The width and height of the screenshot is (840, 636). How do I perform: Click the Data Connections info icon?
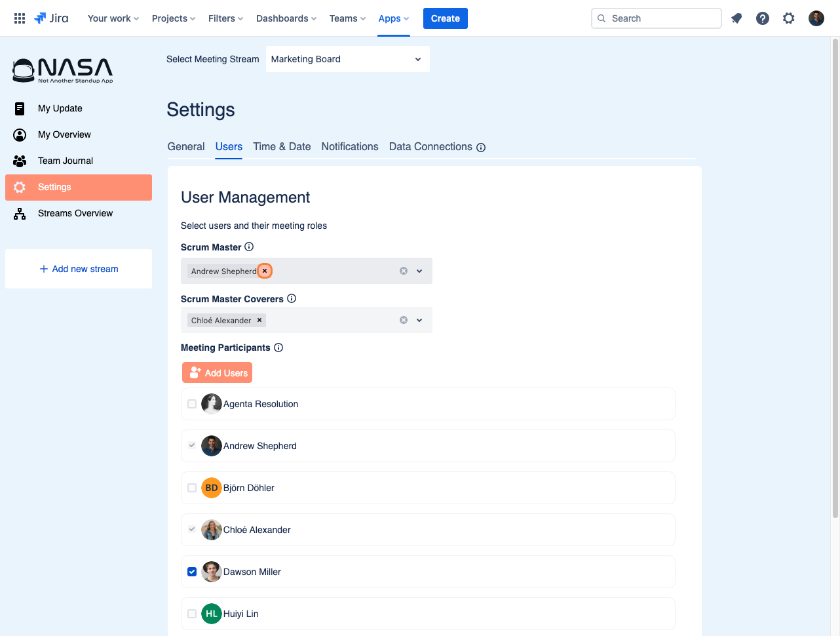(481, 148)
